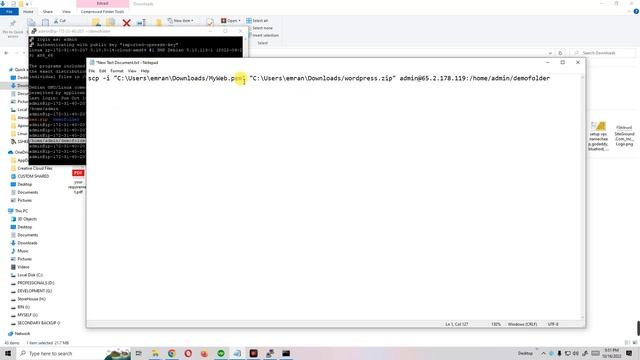Click the Properties icon in Explorer ribbon
The height and width of the screenshot is (360, 640).
click(x=210, y=22)
